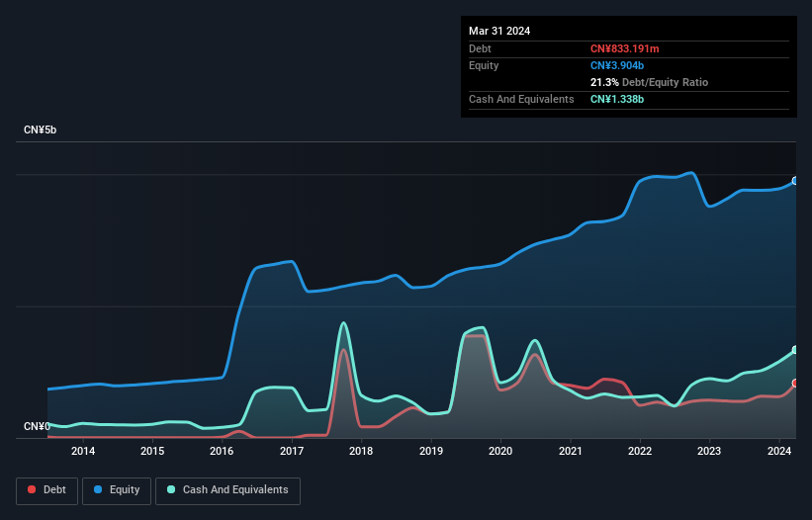812x520 pixels.
Task: Toggle the Equity series in legend
Action: click(116, 490)
